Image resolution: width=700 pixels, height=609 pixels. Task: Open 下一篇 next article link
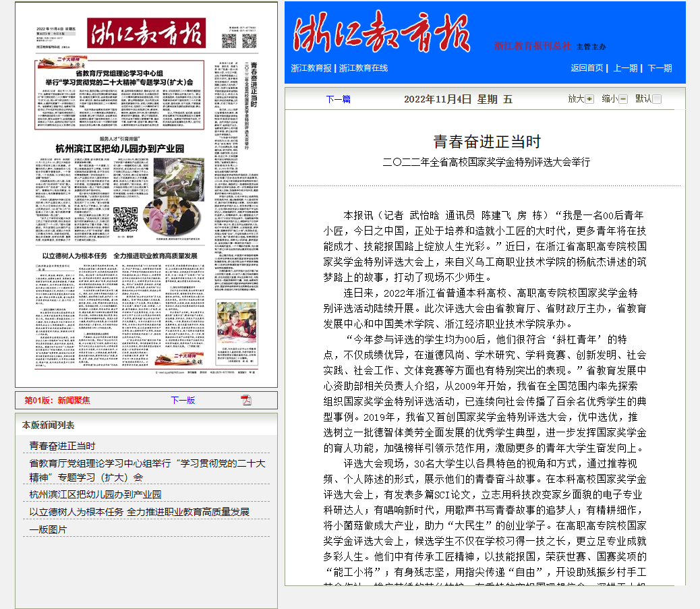[x=338, y=99]
